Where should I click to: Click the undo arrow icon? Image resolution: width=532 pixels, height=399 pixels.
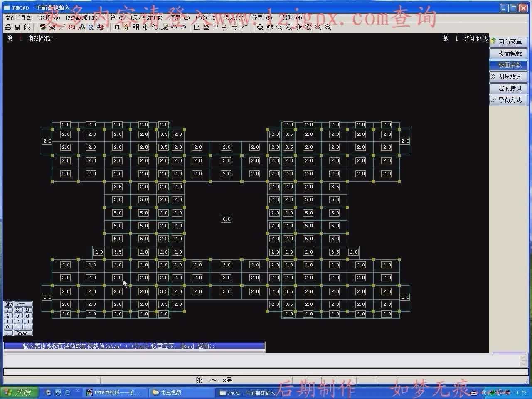tap(174, 27)
